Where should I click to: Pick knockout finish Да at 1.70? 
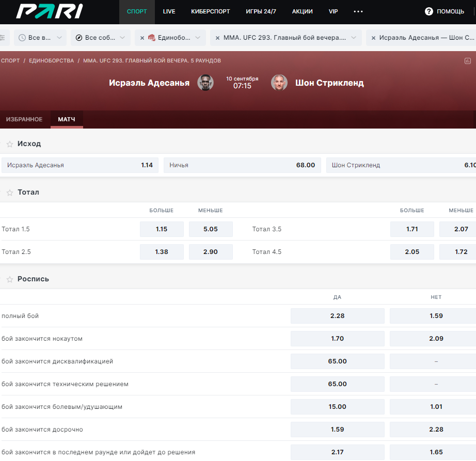(x=337, y=339)
